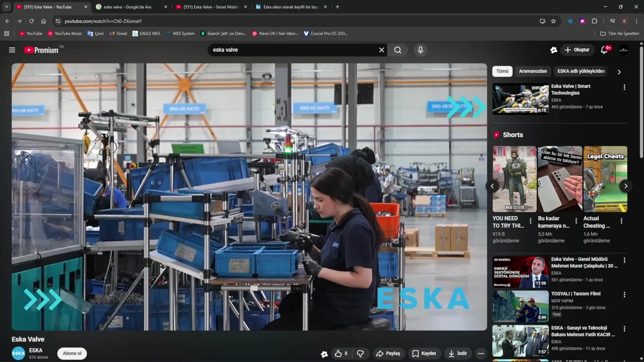The image size is (644, 362).
Task: Reload the current page
Action: [31, 21]
